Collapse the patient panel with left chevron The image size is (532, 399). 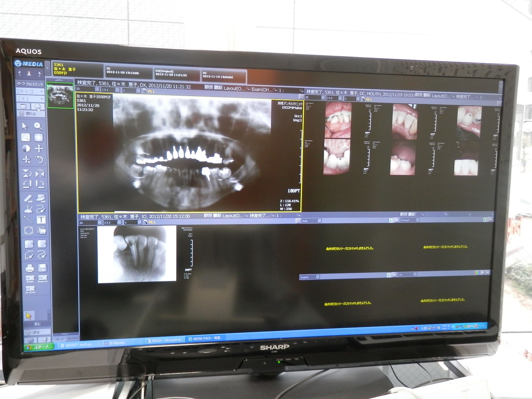48,68
